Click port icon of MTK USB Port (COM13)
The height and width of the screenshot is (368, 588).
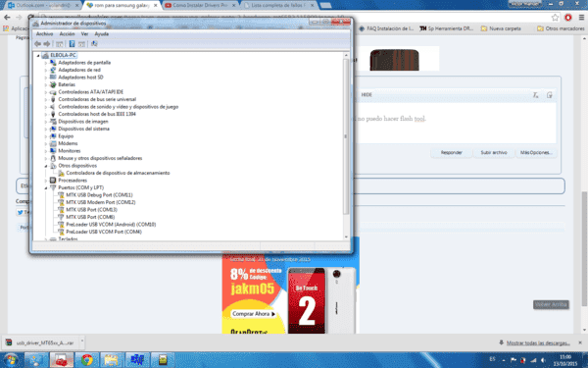[x=61, y=210]
